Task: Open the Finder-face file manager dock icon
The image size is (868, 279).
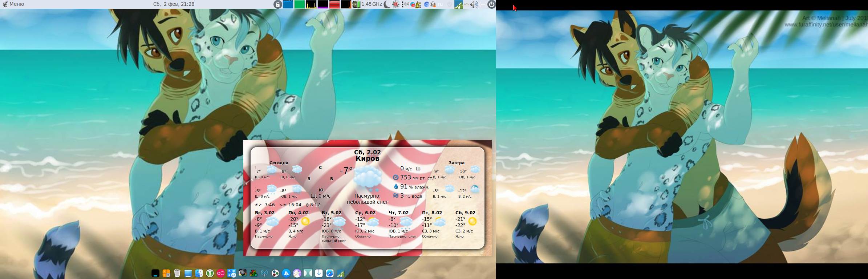Action: click(199, 273)
